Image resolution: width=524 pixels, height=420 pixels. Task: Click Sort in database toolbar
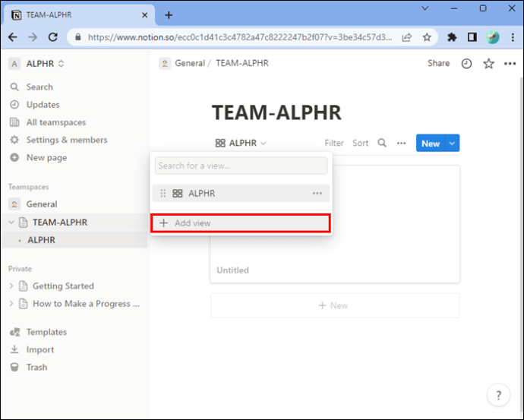pos(360,143)
